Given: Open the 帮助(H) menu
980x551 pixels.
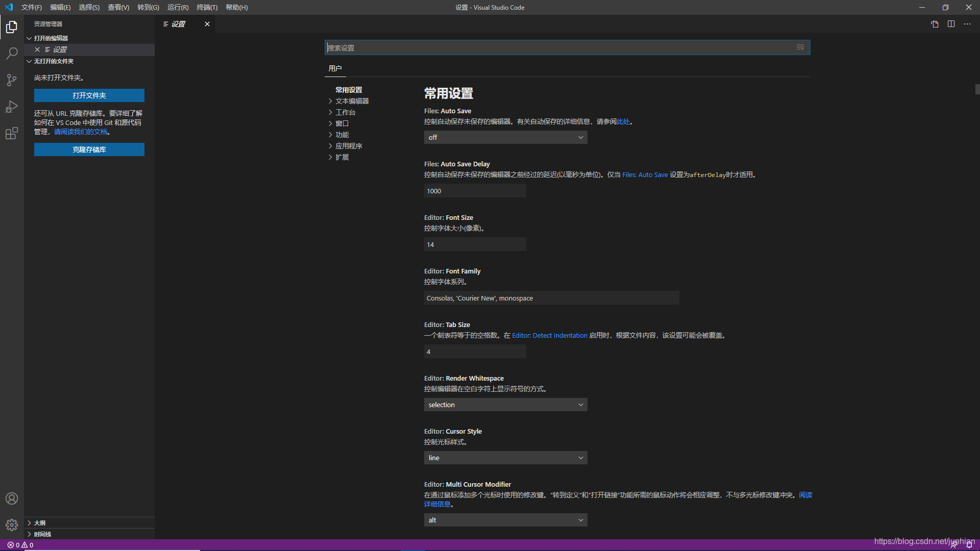Looking at the screenshot, I should coord(237,7).
